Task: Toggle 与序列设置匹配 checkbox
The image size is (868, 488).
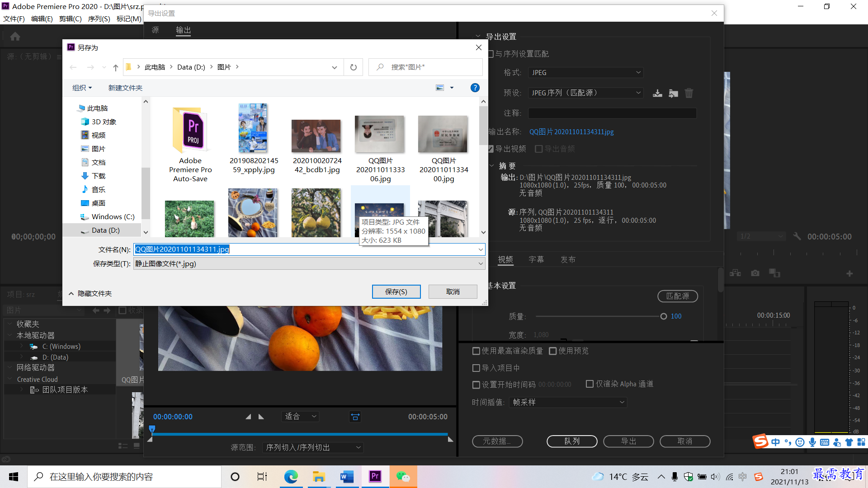Action: tap(491, 54)
